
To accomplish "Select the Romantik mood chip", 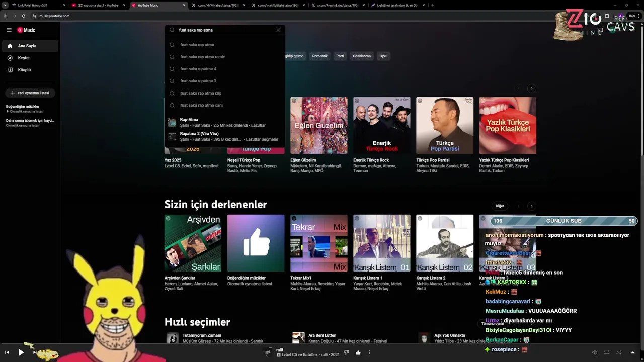I will pyautogui.click(x=319, y=56).
